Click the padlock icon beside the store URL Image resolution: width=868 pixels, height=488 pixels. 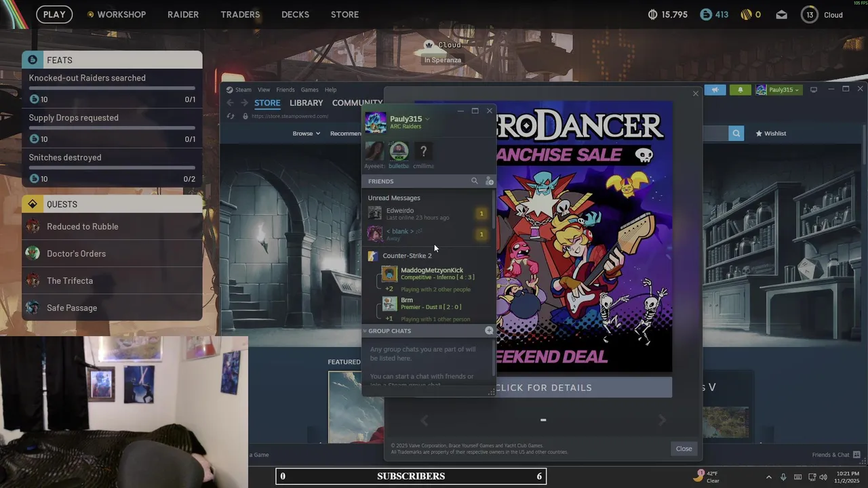(x=245, y=116)
